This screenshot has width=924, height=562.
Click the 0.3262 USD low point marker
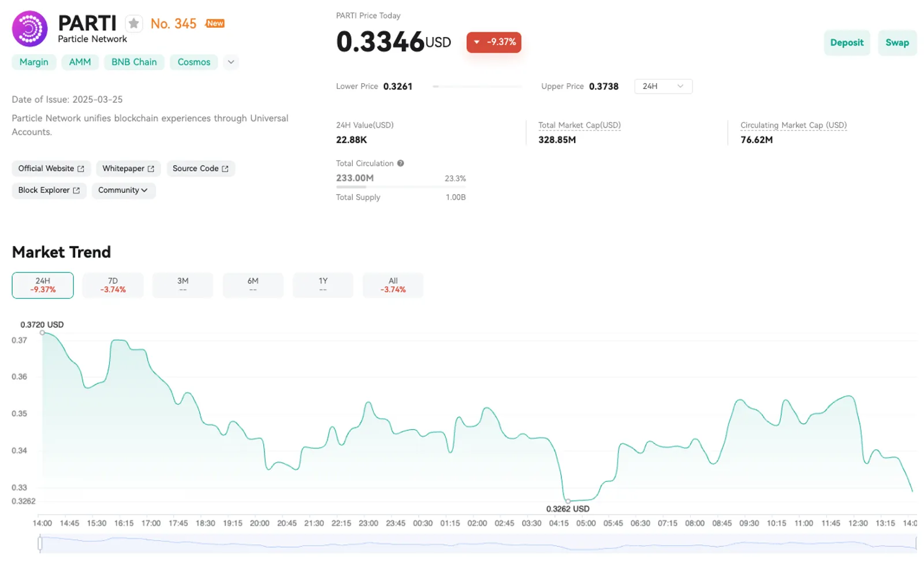coord(568,501)
